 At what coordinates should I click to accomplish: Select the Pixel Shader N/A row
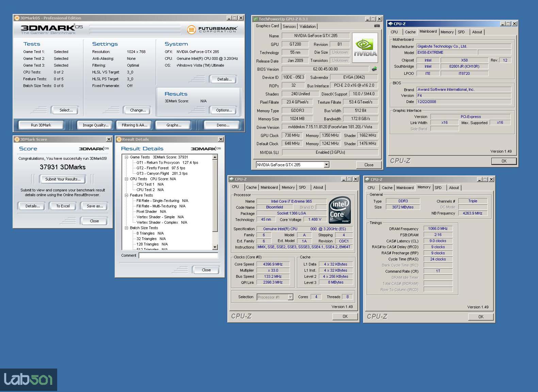point(151,211)
